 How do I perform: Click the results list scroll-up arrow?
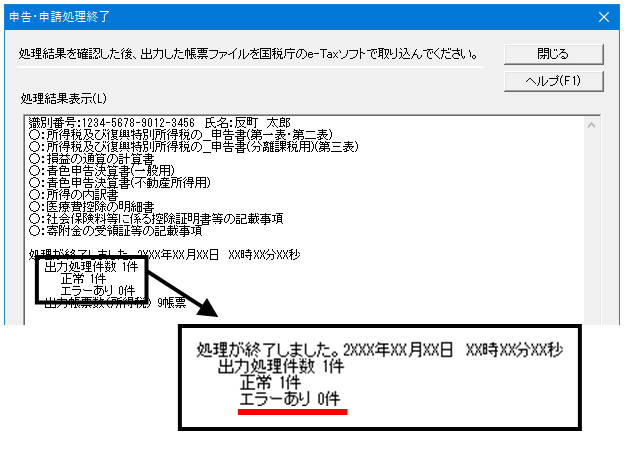click(591, 125)
